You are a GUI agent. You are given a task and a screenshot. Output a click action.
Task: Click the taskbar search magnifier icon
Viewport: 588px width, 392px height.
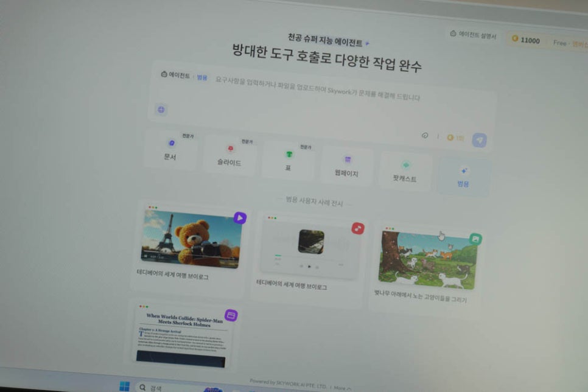point(142,387)
